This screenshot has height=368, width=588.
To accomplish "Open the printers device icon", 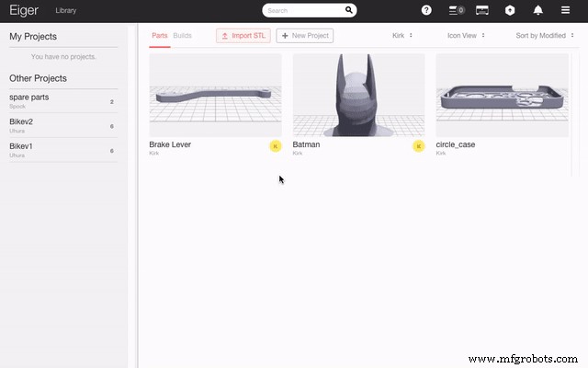I will (482, 10).
